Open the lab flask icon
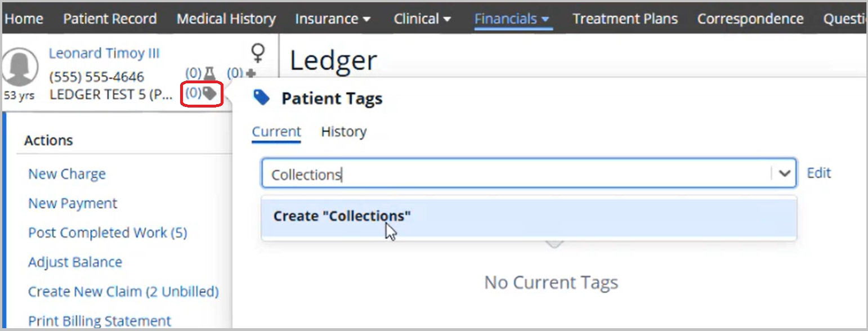This screenshot has width=868, height=331. point(209,73)
